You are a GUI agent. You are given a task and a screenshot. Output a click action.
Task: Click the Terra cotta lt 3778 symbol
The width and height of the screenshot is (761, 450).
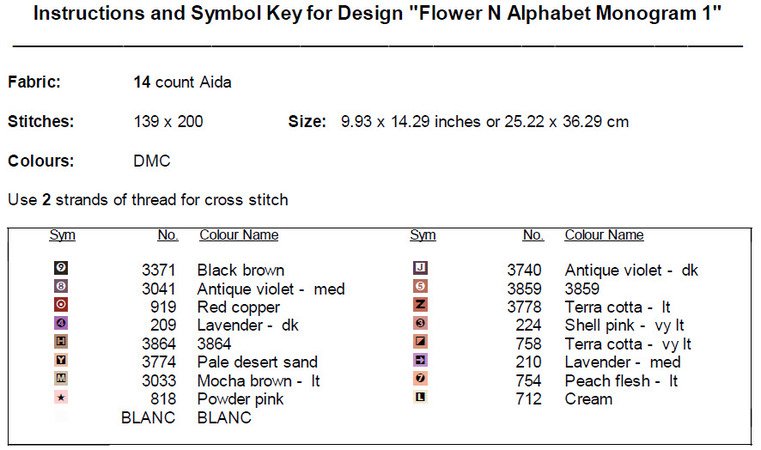click(421, 306)
